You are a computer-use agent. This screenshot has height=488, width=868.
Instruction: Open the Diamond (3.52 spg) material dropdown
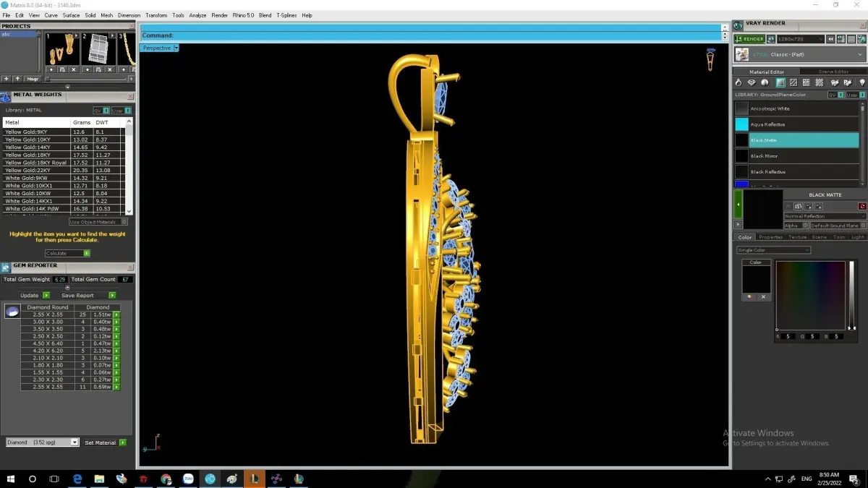click(x=42, y=442)
